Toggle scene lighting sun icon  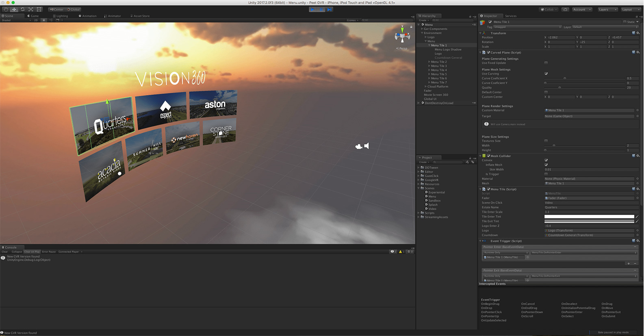[44, 20]
